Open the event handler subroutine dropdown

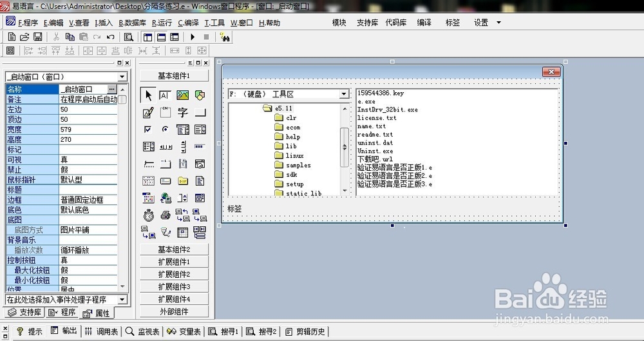pyautogui.click(x=122, y=300)
